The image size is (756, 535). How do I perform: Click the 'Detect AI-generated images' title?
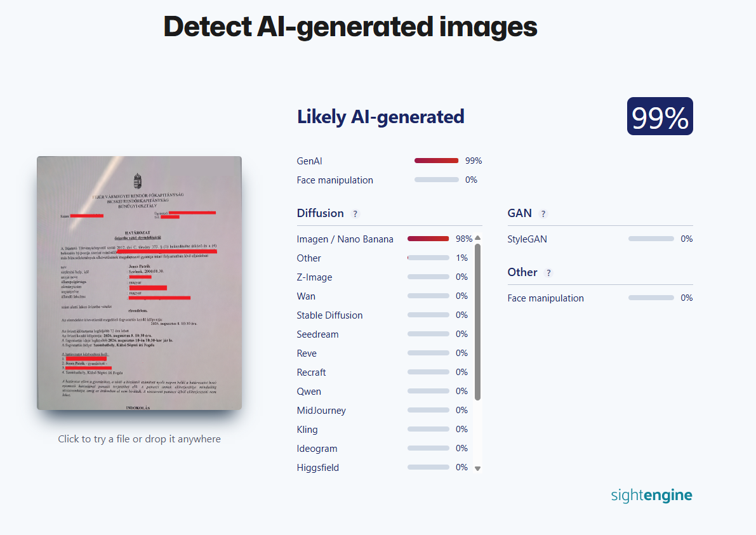(350, 27)
